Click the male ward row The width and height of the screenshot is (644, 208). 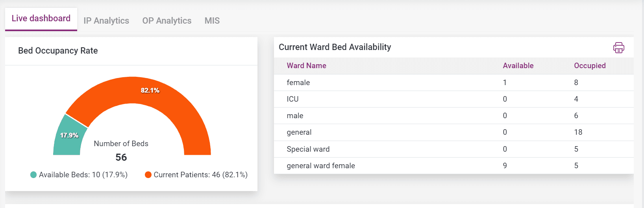[295, 116]
